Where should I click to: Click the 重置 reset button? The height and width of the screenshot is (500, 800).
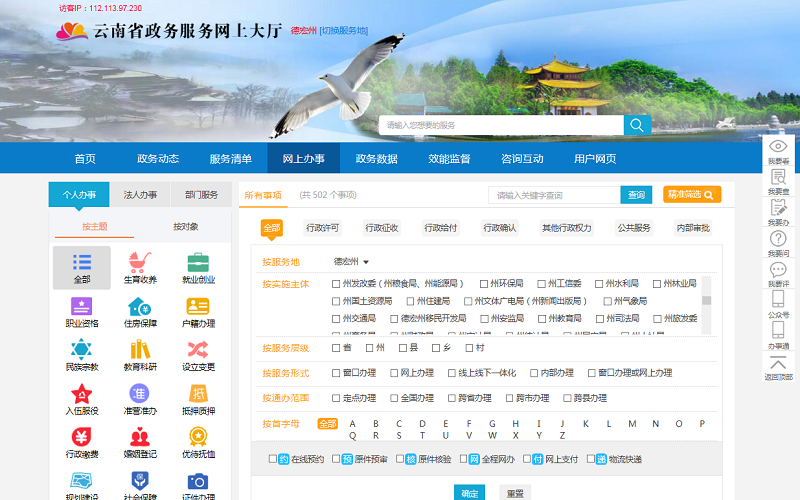pyautogui.click(x=514, y=493)
